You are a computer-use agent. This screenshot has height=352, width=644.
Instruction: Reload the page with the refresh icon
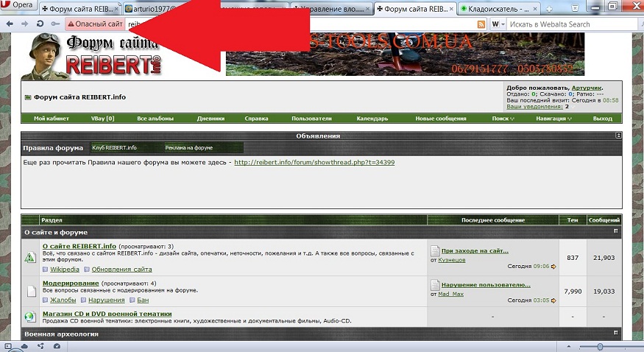tap(40, 24)
